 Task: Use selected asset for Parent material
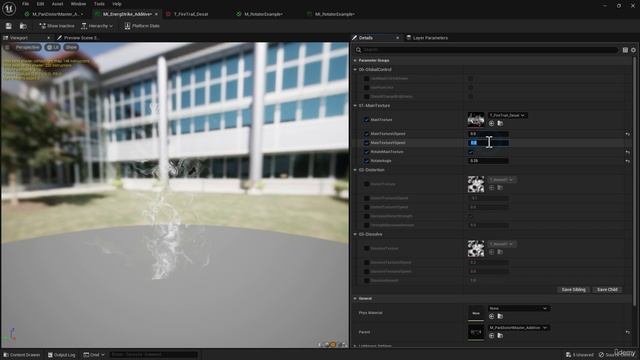tap(491, 336)
